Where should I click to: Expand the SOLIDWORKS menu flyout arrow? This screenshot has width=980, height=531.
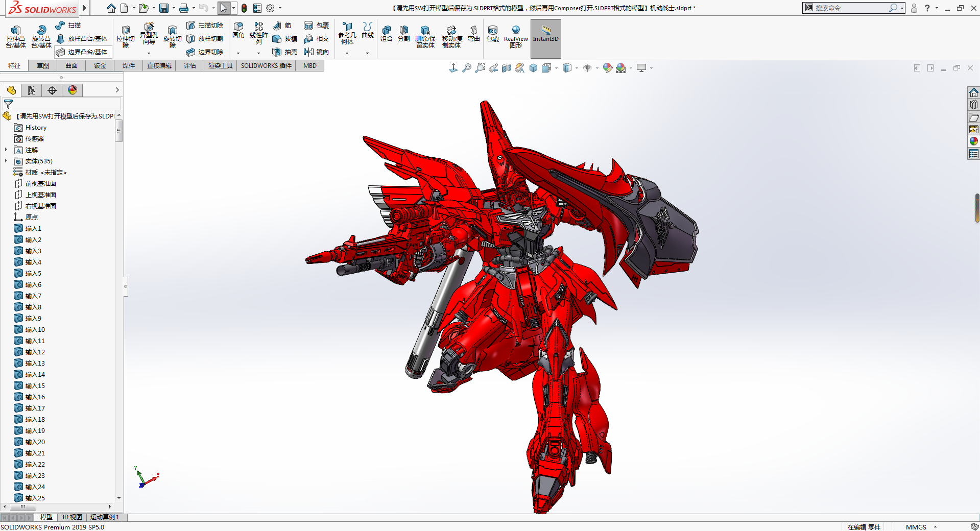tap(84, 8)
